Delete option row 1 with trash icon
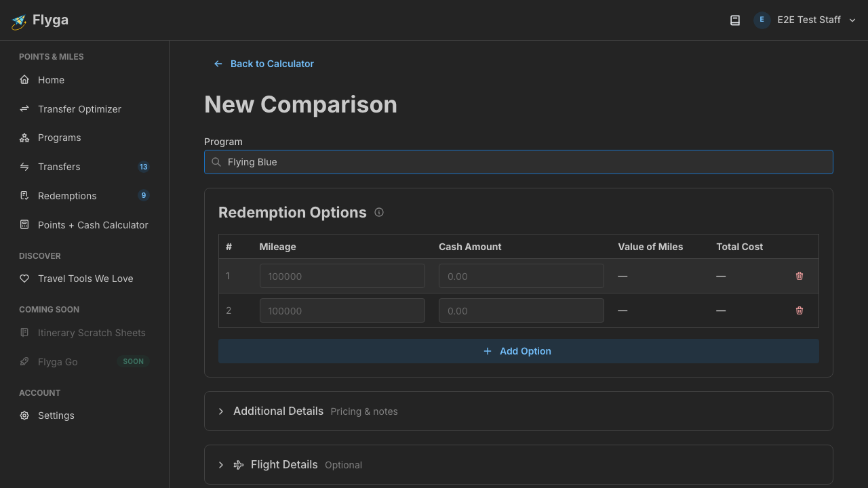This screenshot has width=868, height=488. click(800, 276)
